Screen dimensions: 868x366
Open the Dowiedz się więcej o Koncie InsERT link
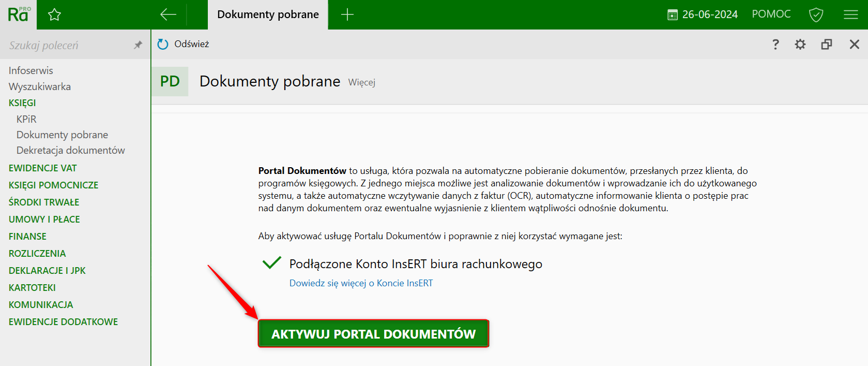[x=361, y=283]
